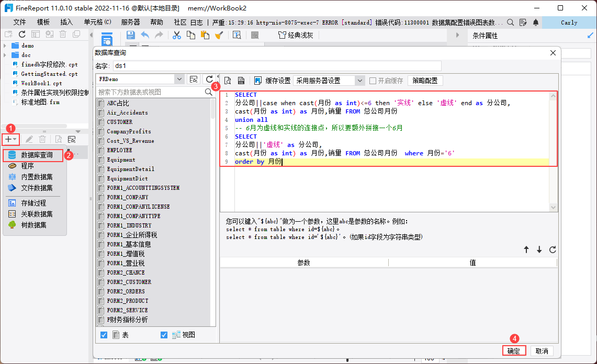
Task: Open the 标准地图.frm file
Action: tap(40, 102)
